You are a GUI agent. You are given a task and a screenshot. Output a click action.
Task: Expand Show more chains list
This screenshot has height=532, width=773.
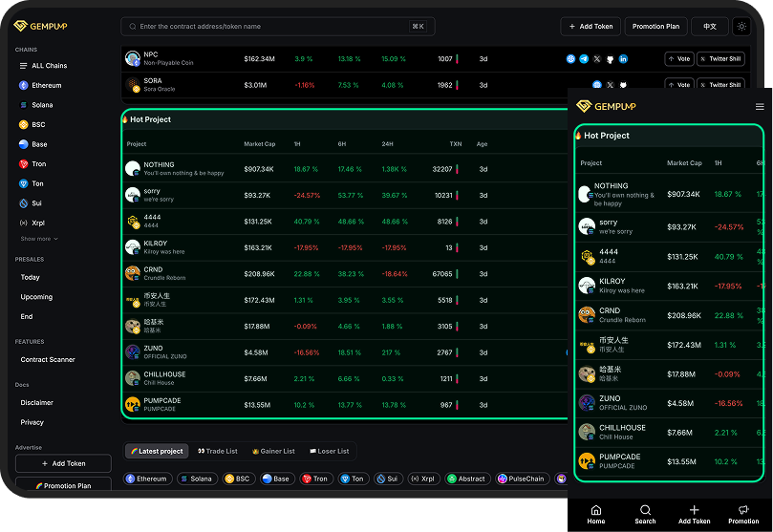pos(39,239)
